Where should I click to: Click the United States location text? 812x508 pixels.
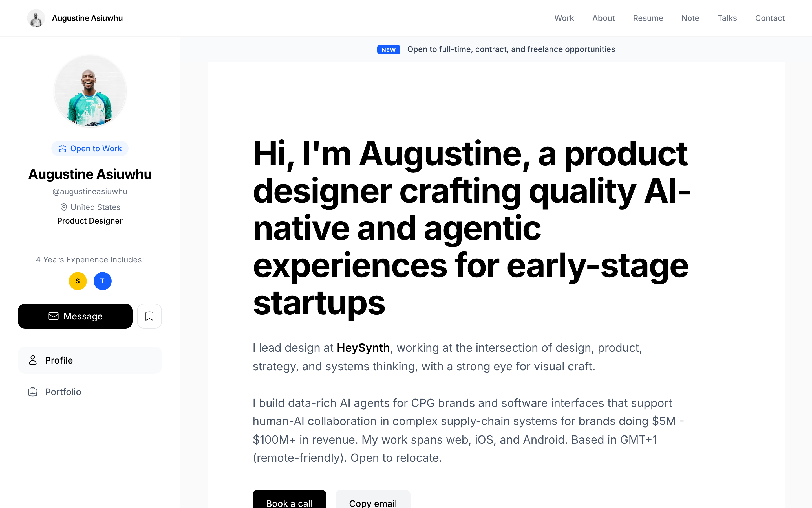[95, 207]
